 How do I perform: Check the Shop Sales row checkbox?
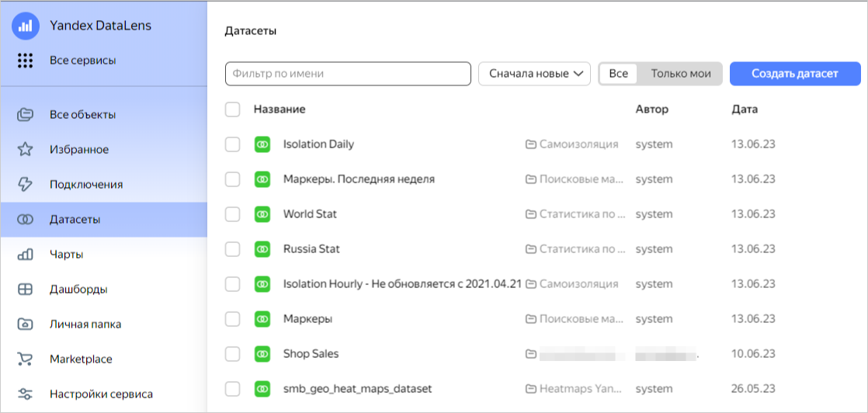[232, 354]
